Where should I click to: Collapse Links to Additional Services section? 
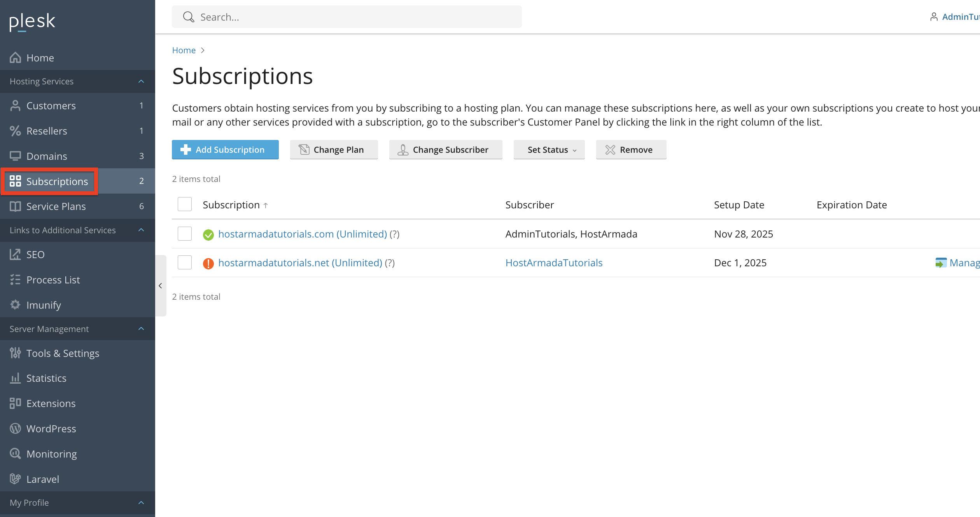141,230
